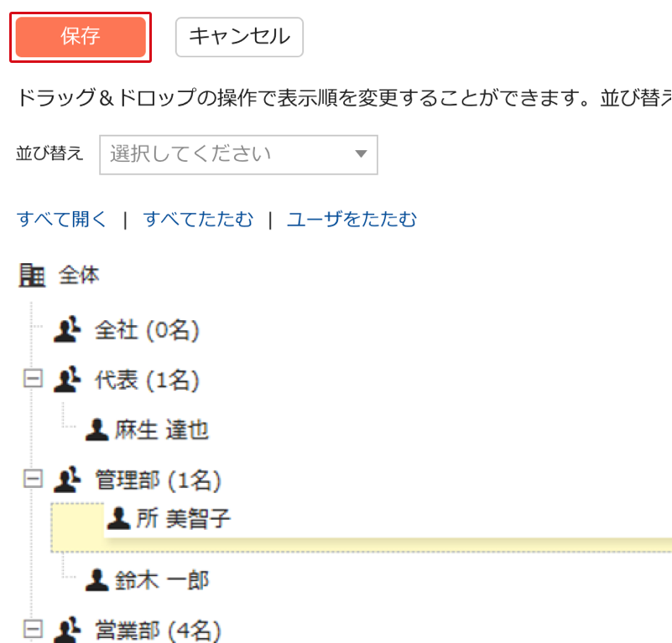Collapse the 営業部 group node
This screenshot has width=672, height=643.
tap(33, 629)
